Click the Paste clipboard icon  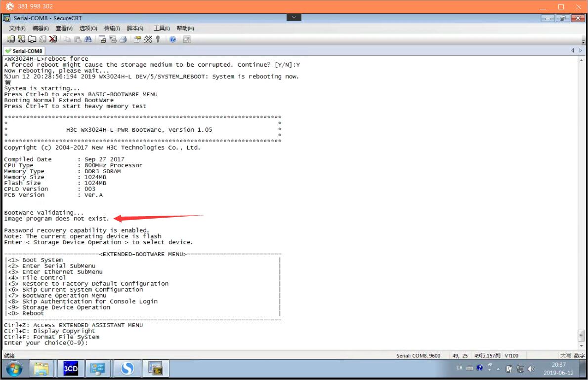coord(78,39)
